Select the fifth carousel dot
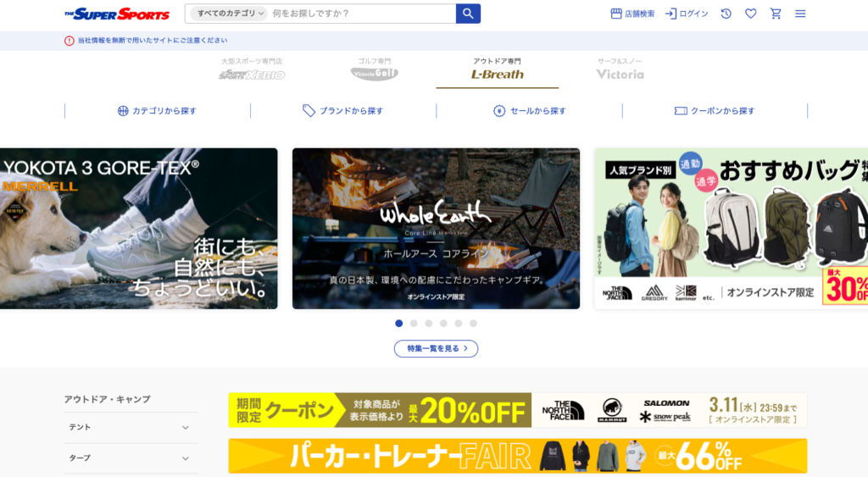The width and height of the screenshot is (868, 477). [459, 324]
